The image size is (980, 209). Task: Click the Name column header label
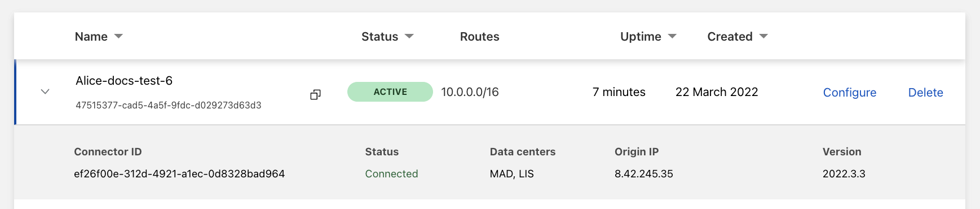pyautogui.click(x=91, y=37)
